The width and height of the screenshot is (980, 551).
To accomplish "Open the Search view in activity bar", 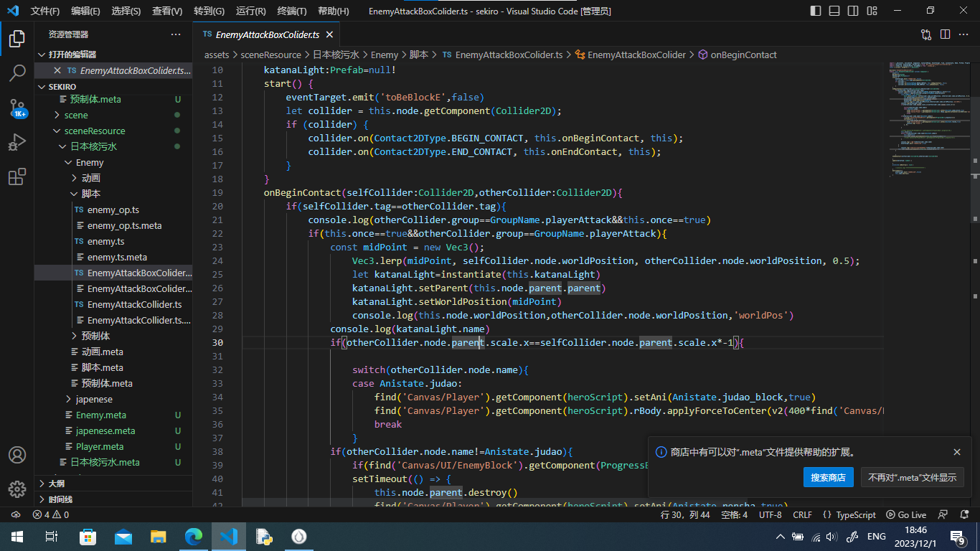I will coord(17,72).
